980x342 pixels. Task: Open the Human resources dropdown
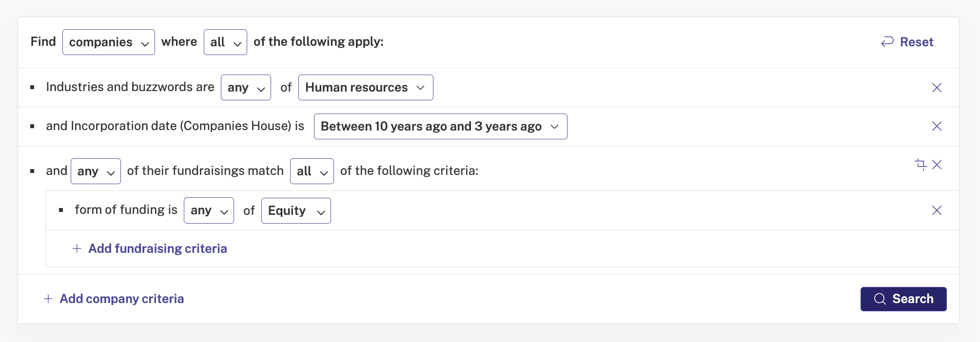(x=366, y=88)
